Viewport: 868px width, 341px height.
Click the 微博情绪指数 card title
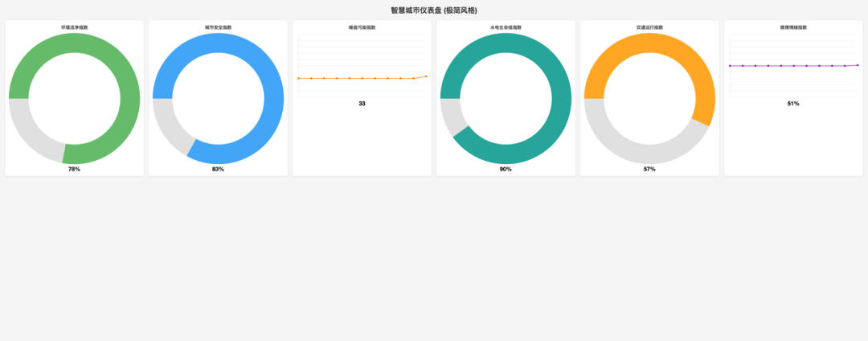793,27
